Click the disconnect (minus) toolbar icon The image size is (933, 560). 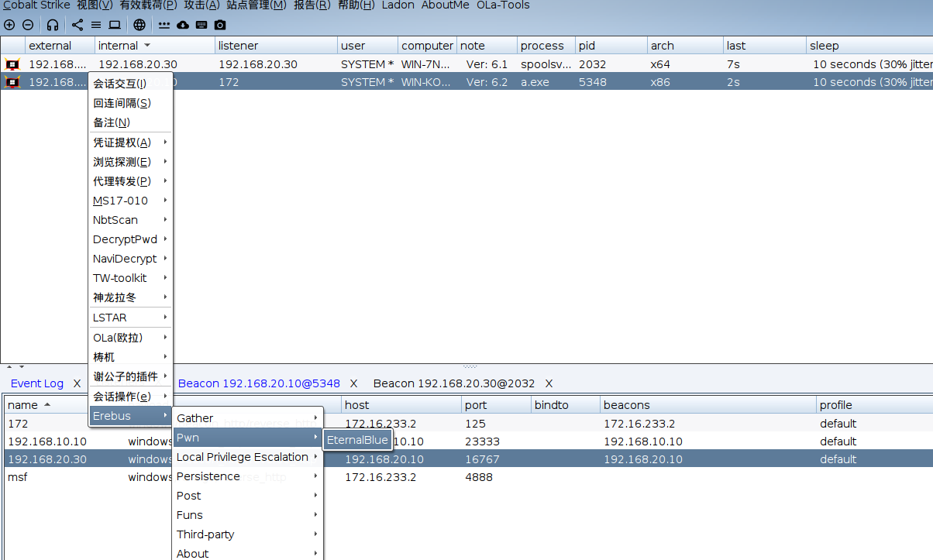pyautogui.click(x=28, y=25)
